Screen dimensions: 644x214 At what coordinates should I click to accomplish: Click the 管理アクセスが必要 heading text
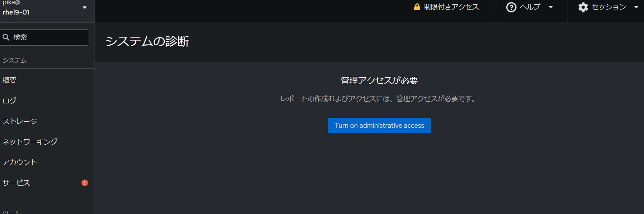pyautogui.click(x=379, y=80)
